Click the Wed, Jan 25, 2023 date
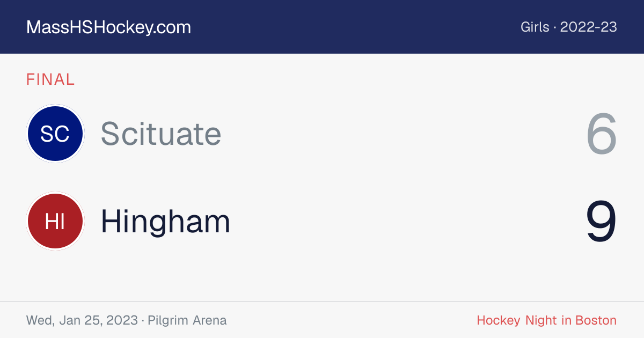This screenshot has width=644, height=338. pos(82,320)
